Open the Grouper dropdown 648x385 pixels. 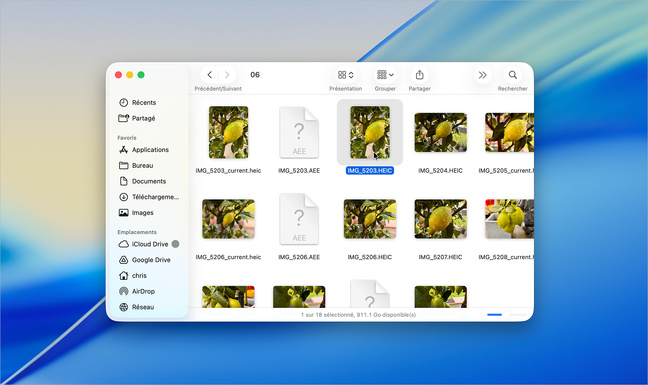(x=385, y=75)
